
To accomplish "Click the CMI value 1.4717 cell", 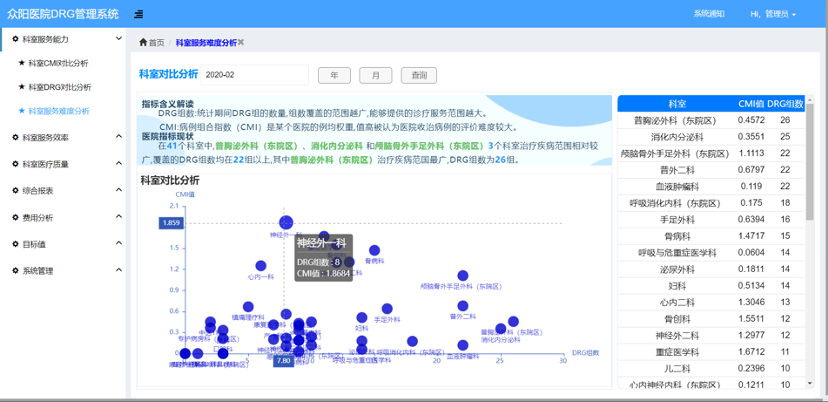I will (750, 236).
